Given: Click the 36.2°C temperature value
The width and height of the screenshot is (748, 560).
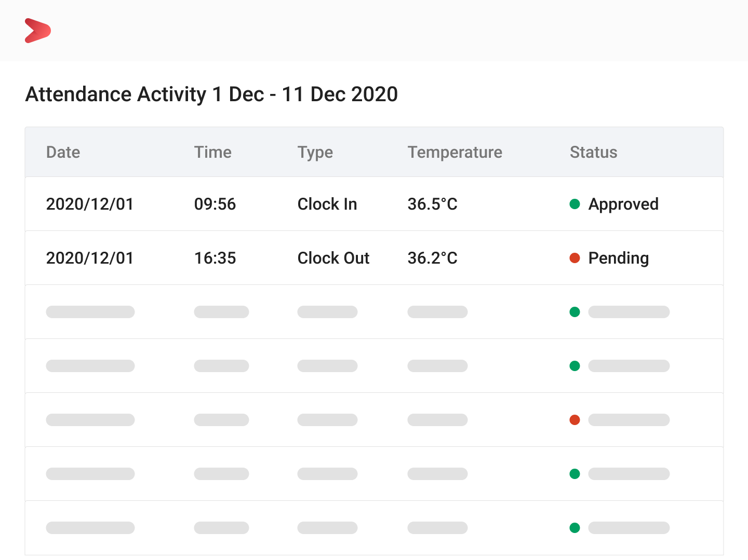Looking at the screenshot, I should tap(432, 258).
